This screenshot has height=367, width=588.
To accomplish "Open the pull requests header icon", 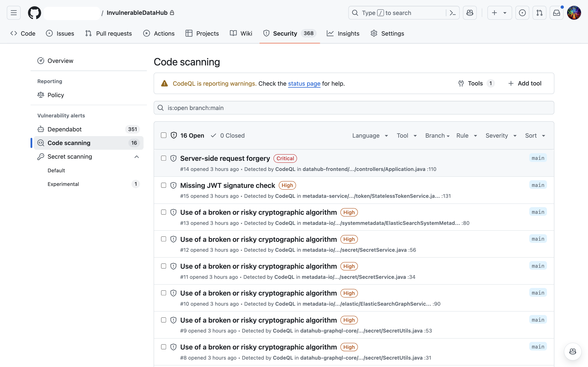I will click(539, 13).
